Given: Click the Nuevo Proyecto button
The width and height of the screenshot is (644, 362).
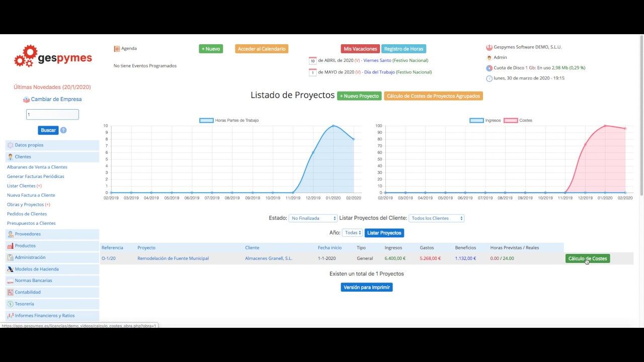Looking at the screenshot, I should tap(359, 96).
